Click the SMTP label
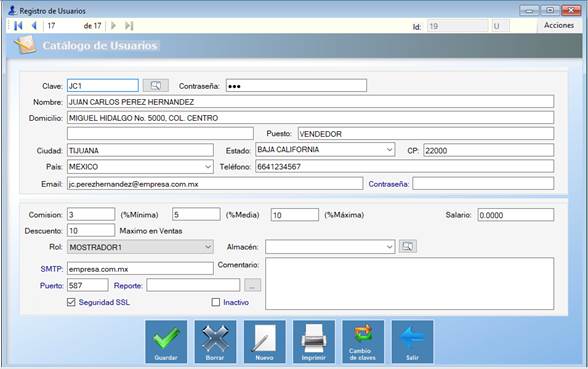This screenshot has height=369, width=588. [x=51, y=269]
